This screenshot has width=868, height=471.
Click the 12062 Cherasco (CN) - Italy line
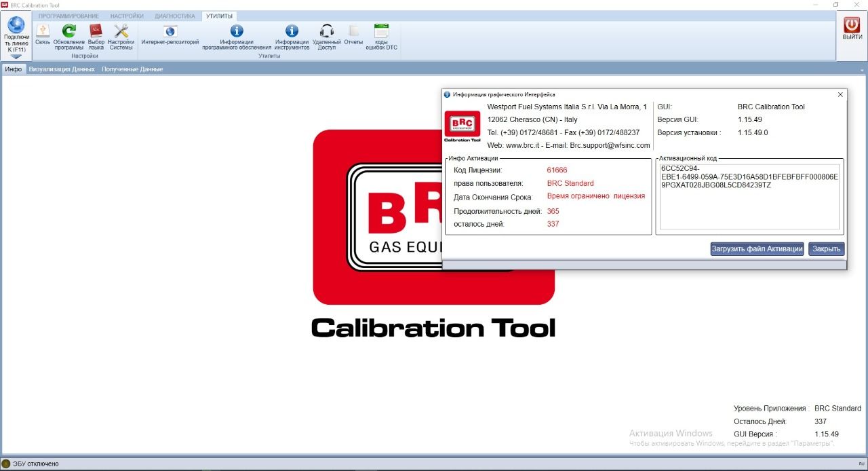coord(532,120)
